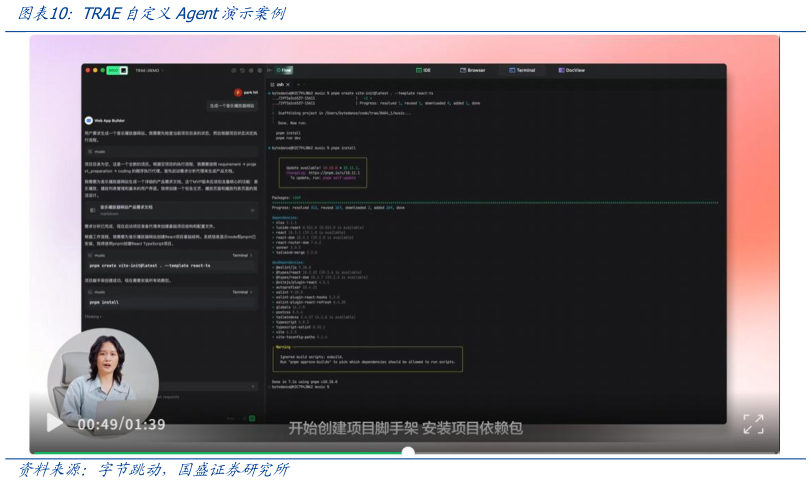
Task: Enter fullscreen mode for the video
Action: pos(753,424)
